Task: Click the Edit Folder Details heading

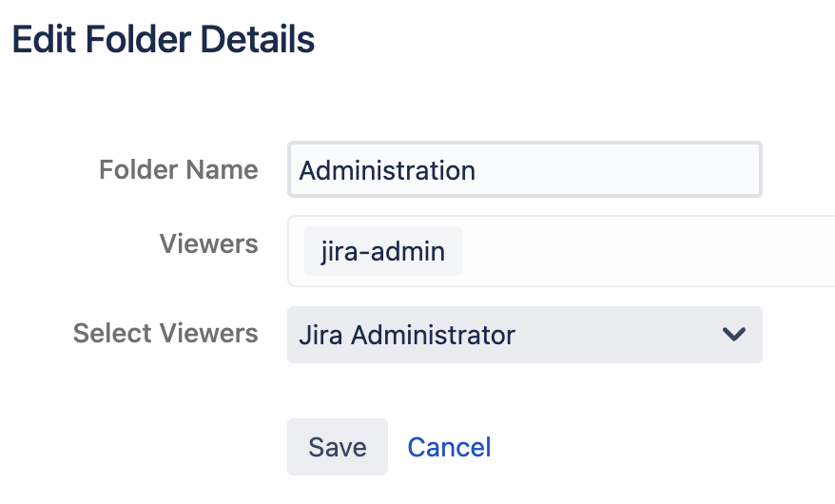Action: click(x=163, y=40)
